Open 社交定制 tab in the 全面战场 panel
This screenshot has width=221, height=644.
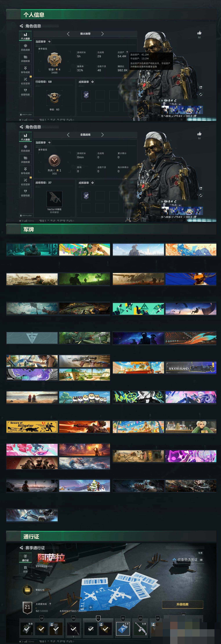coord(25,182)
